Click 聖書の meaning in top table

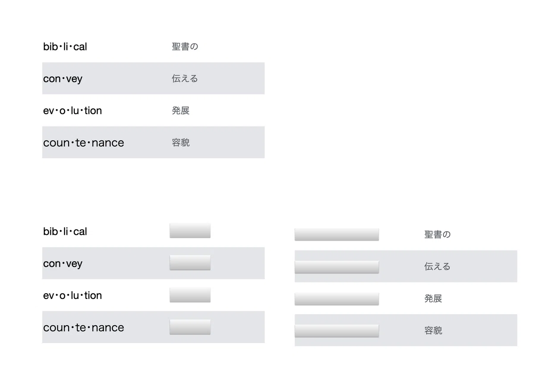[185, 46]
